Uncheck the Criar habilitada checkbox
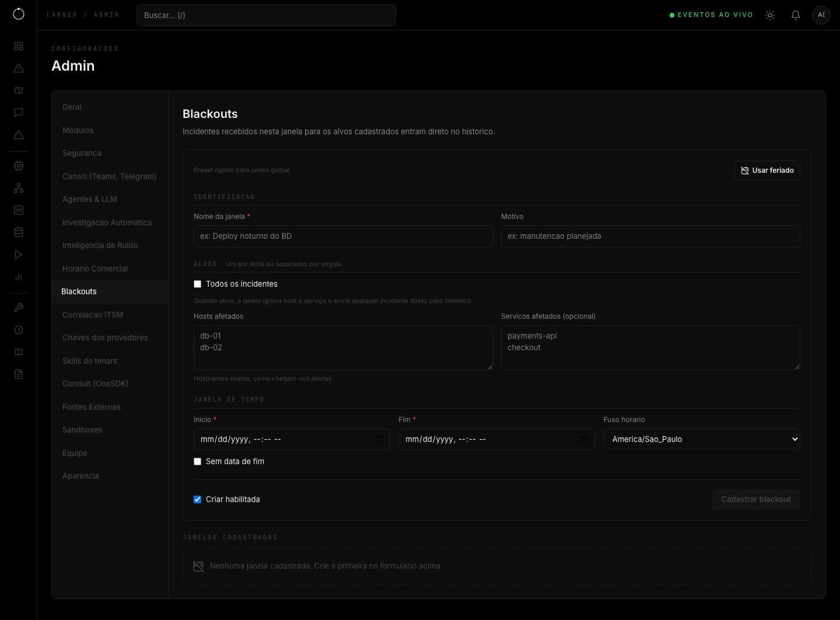 tap(197, 500)
